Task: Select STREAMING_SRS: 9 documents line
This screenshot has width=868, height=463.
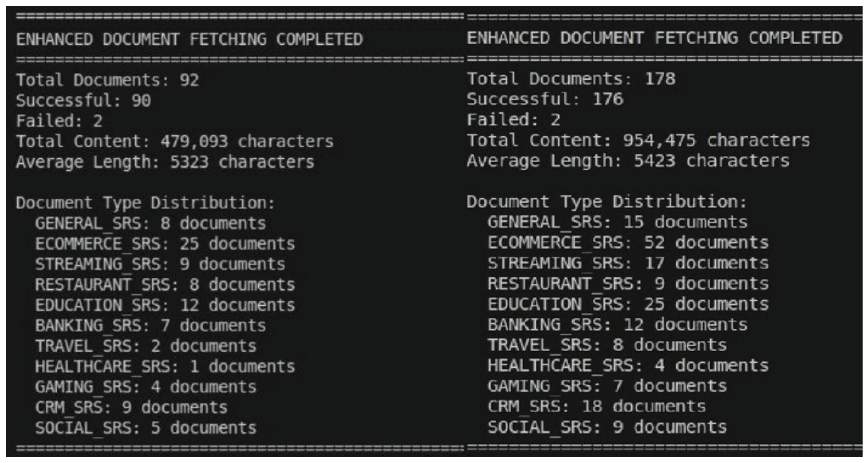Action: pyautogui.click(x=160, y=264)
